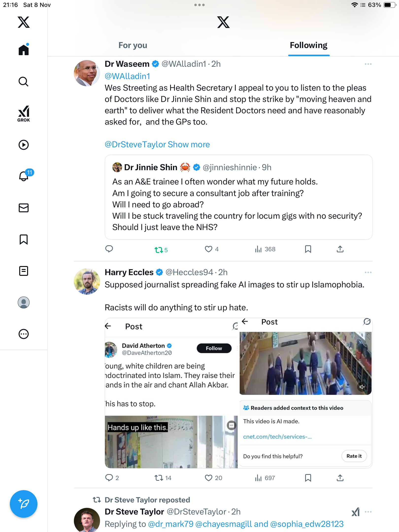399x532 pixels.
Task: Expand Dr Waseem's post with Show more
Action: (189, 144)
